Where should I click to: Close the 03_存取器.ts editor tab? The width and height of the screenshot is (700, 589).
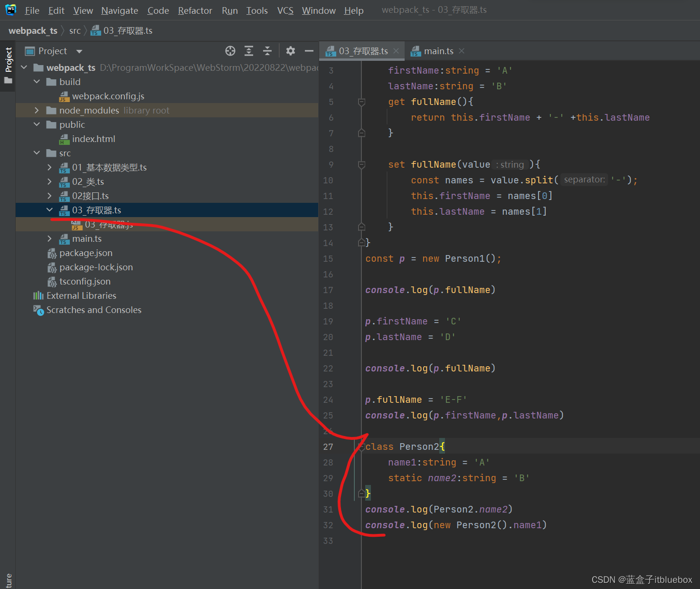point(396,51)
